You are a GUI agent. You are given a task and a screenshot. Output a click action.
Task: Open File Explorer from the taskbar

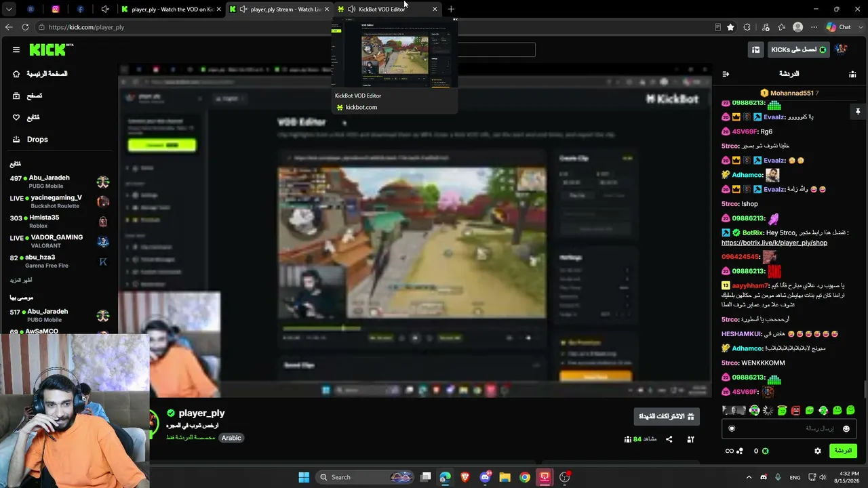pos(505,477)
